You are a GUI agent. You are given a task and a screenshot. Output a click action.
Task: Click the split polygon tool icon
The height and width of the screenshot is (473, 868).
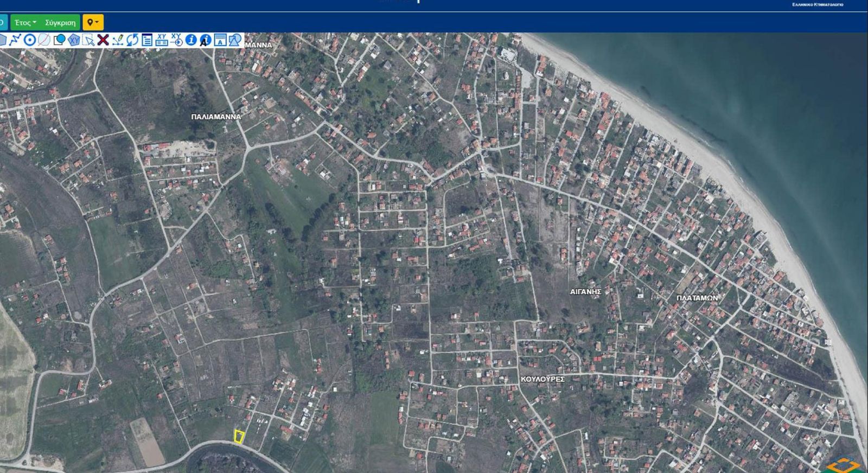tap(44, 40)
